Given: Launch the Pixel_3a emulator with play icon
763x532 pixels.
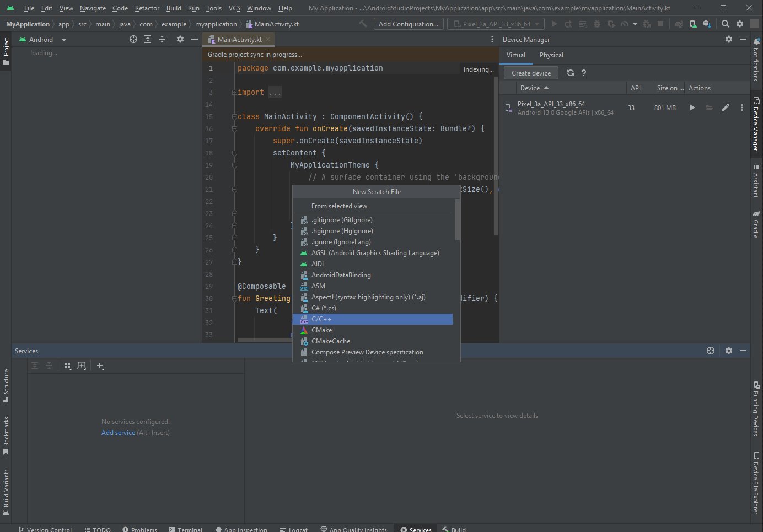Looking at the screenshot, I should (x=692, y=108).
